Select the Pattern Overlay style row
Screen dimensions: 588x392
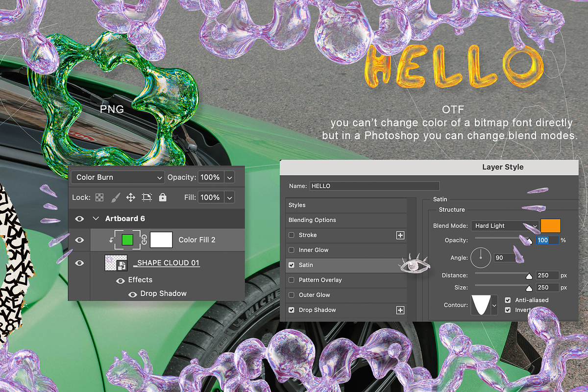(x=346, y=280)
